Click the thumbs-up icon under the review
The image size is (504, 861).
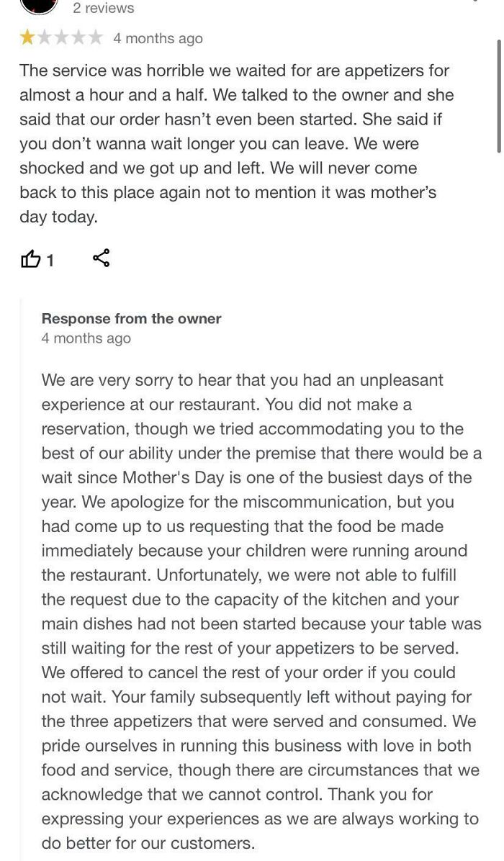33,259
